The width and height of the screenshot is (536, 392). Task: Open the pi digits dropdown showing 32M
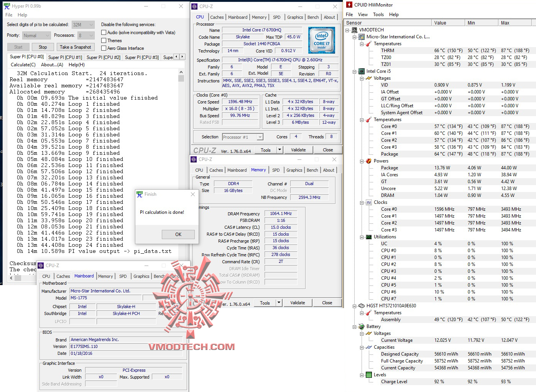coord(83,25)
